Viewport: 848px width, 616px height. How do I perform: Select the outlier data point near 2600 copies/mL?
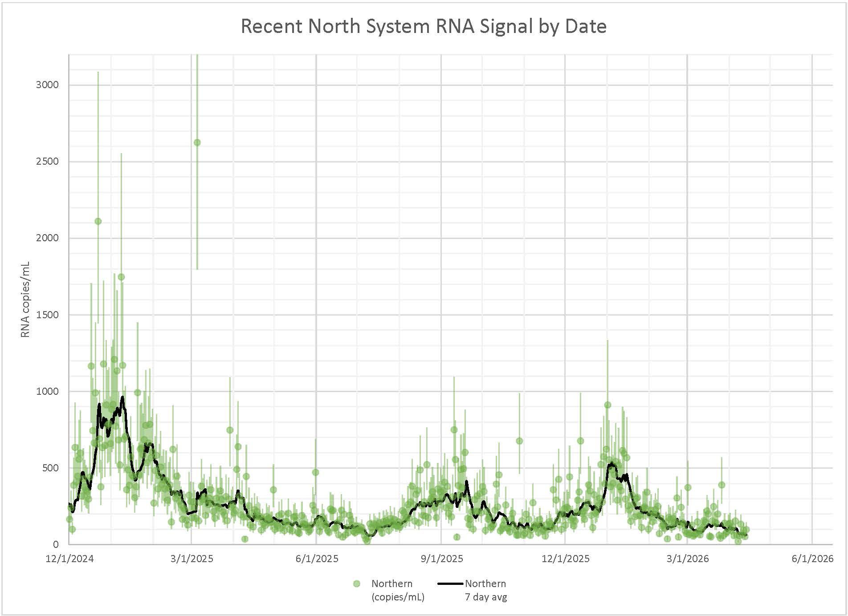[197, 142]
